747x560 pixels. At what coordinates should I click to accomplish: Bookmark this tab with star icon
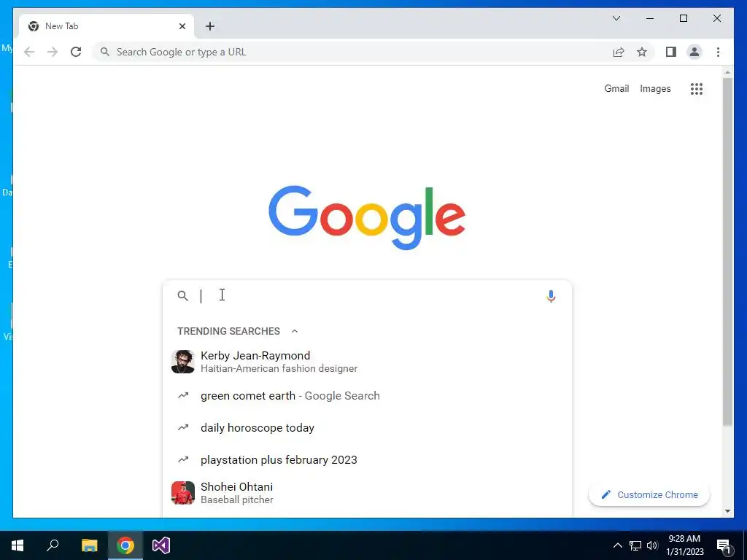coord(642,52)
